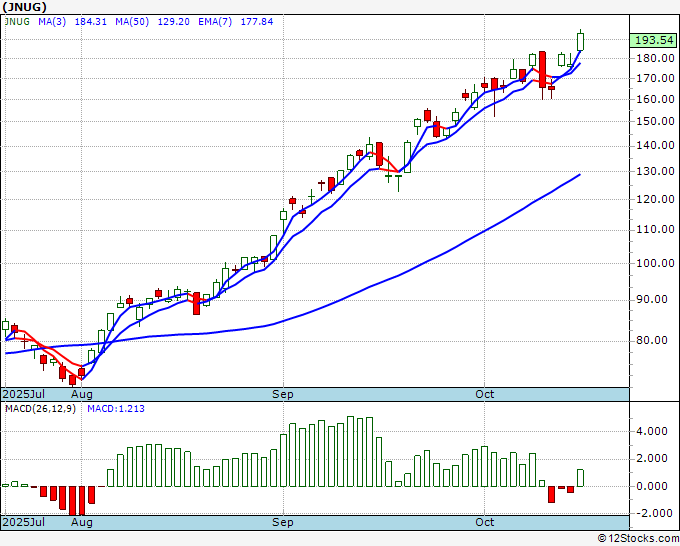
Task: Click the 2025Jul label on MACD axis
Action: 23,522
